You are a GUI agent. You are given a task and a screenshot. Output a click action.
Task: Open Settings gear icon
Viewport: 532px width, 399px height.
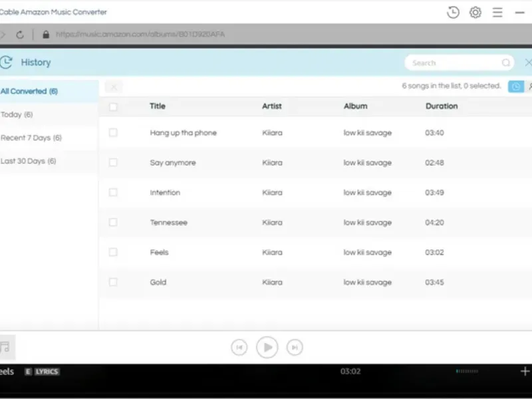pos(475,13)
